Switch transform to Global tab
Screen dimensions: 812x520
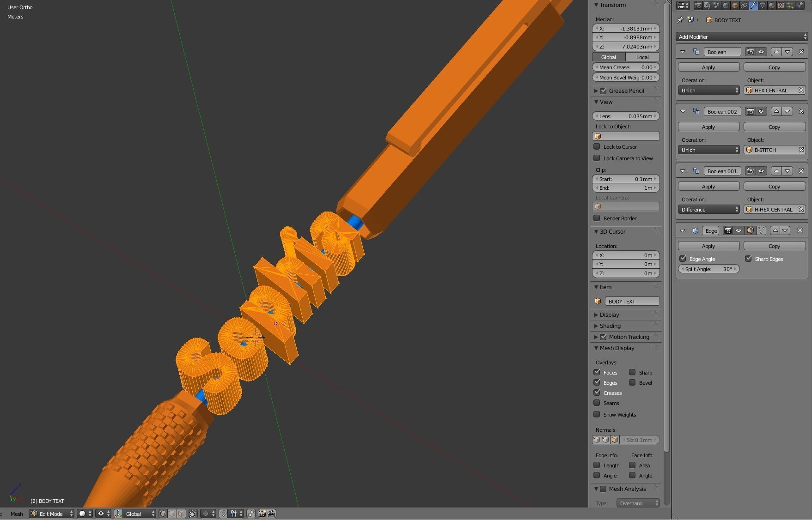click(x=609, y=57)
